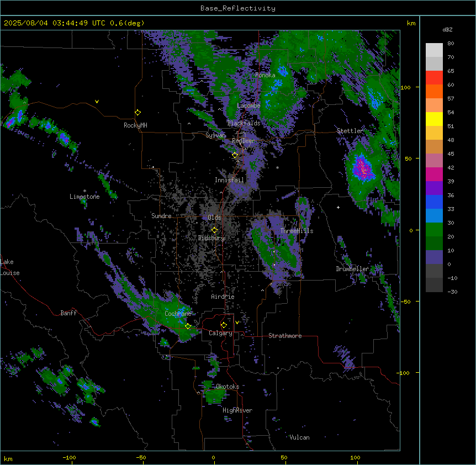Click the Banff label
The height and width of the screenshot is (465, 476).
point(68,313)
